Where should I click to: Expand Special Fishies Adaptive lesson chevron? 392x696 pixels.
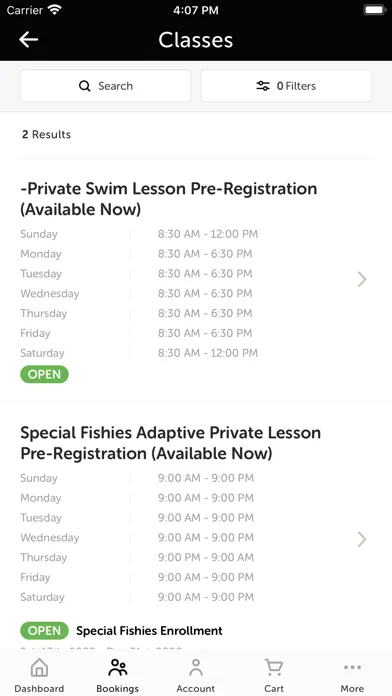(x=362, y=539)
